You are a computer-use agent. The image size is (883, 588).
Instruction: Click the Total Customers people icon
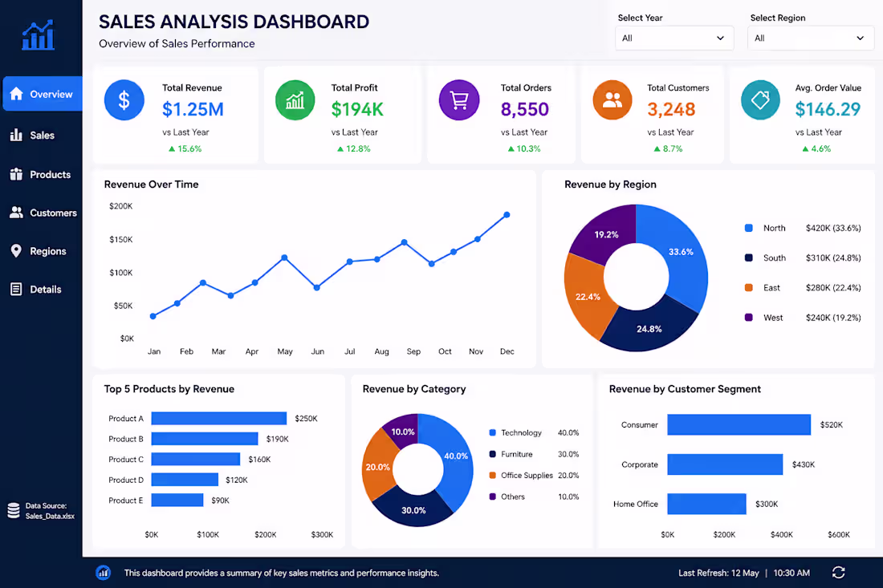click(612, 100)
